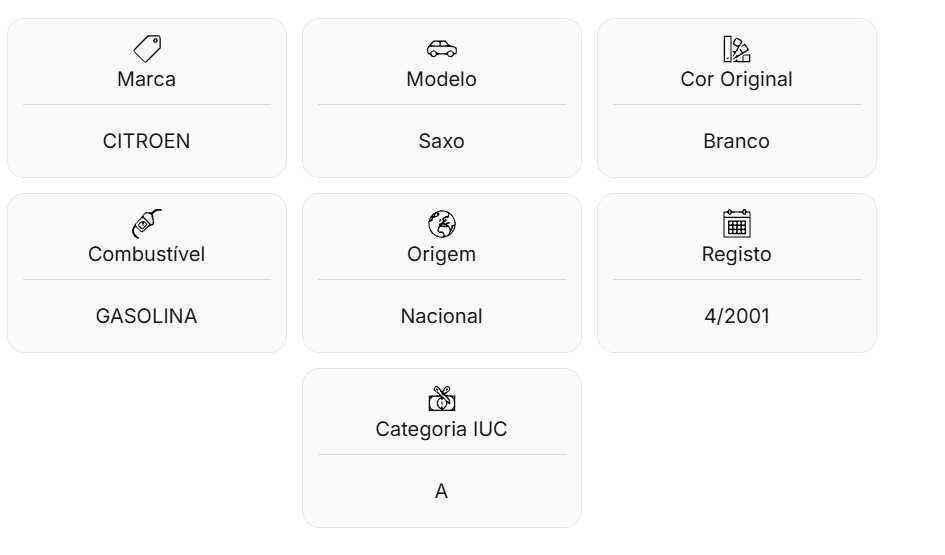Select the 4/2001 registration date

[737, 316]
